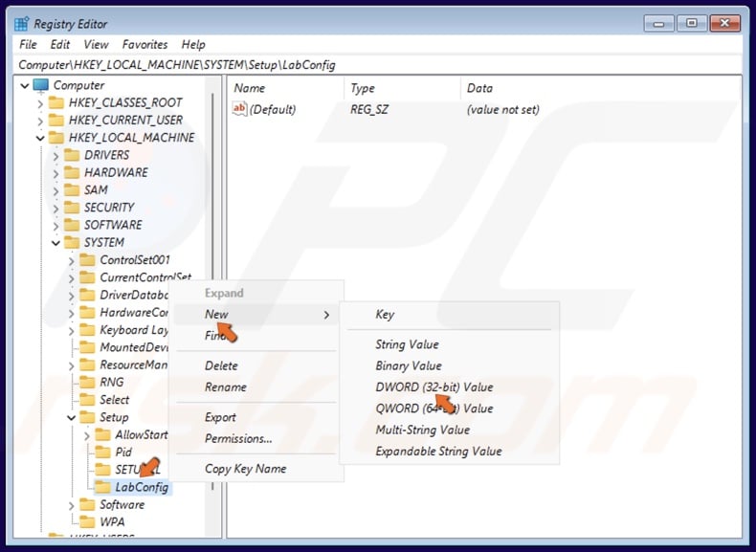The height and width of the screenshot is (552, 756).
Task: Click the Select folder icon
Action: click(87, 400)
